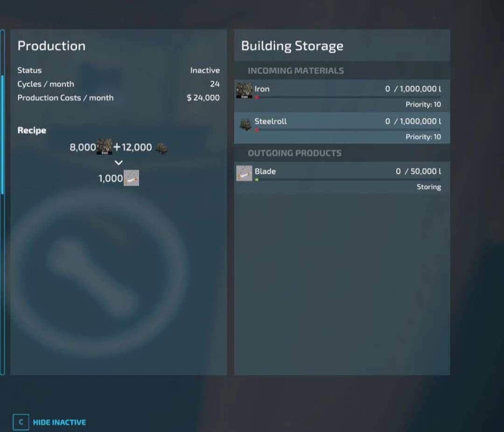This screenshot has height=432, width=504.
Task: Click the Blade storage fill bar
Action: tap(348, 179)
